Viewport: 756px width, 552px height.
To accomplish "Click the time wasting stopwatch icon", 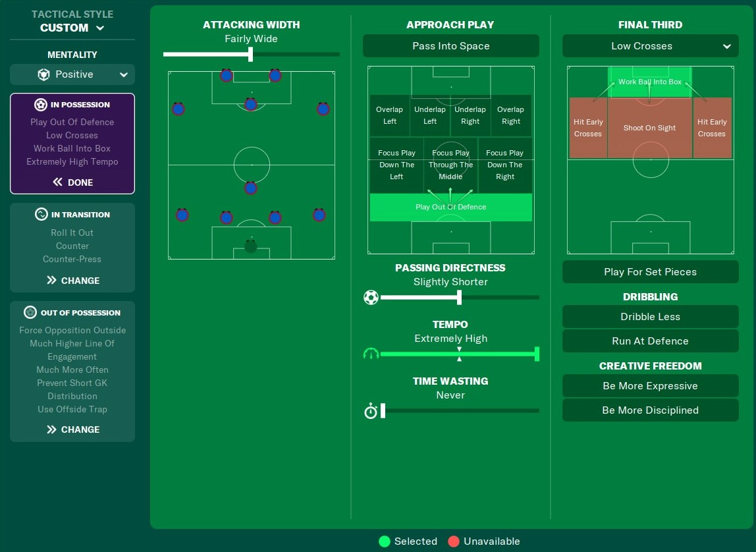I will coord(371,411).
